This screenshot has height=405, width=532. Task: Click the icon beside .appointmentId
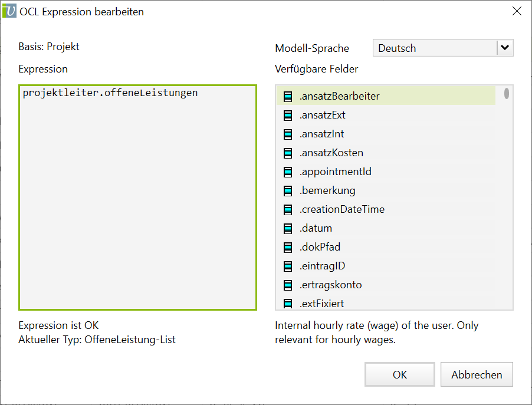[x=288, y=172]
